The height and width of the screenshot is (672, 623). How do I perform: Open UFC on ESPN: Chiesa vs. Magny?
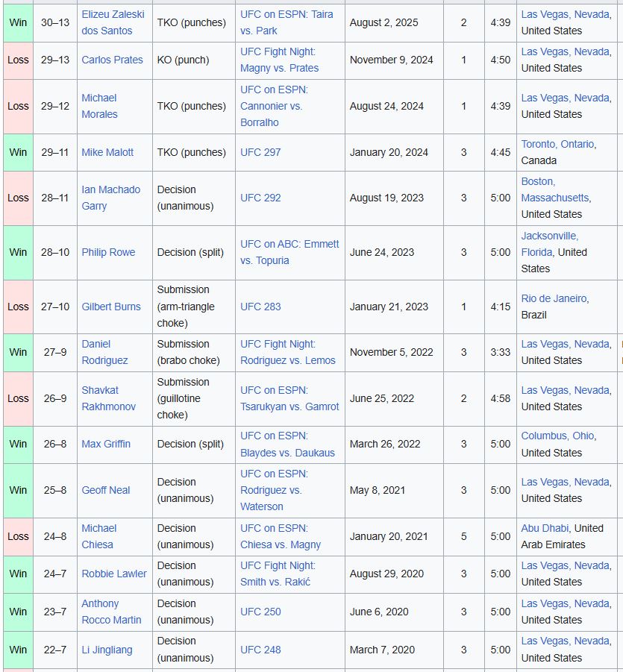pos(281,536)
